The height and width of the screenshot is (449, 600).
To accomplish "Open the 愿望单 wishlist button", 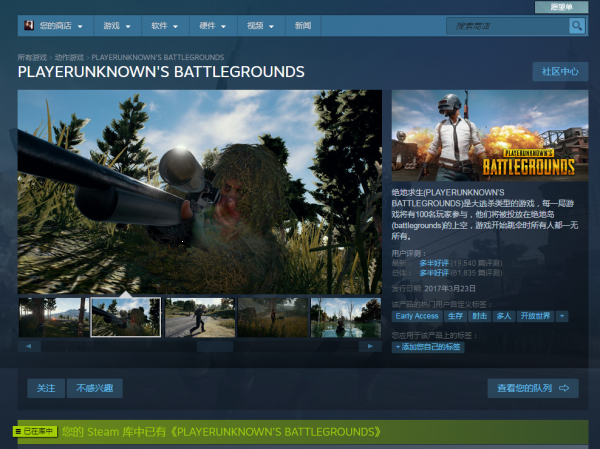I will click(x=561, y=7).
